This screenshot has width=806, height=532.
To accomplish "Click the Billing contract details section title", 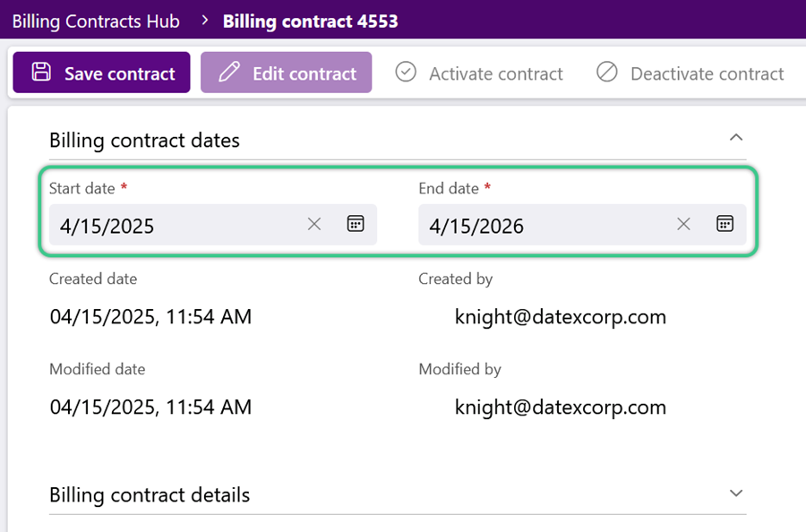I will (x=150, y=495).
